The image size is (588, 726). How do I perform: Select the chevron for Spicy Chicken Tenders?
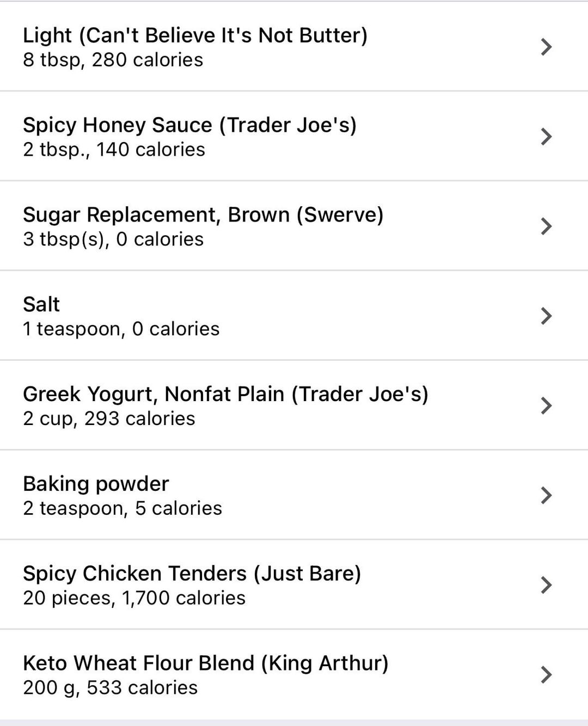click(x=546, y=585)
